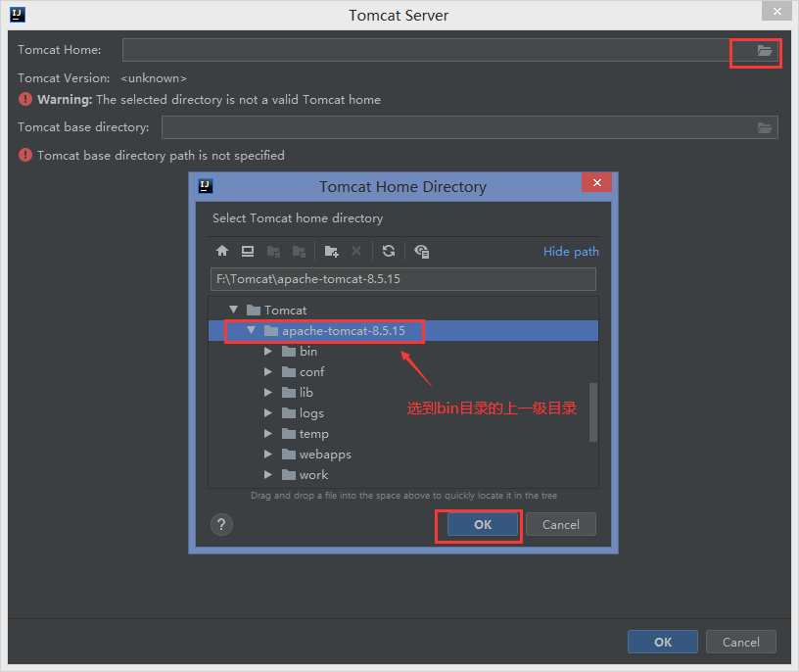Close the Tomcat Home Directory dialog
The height and width of the screenshot is (672, 799).
pos(596,182)
